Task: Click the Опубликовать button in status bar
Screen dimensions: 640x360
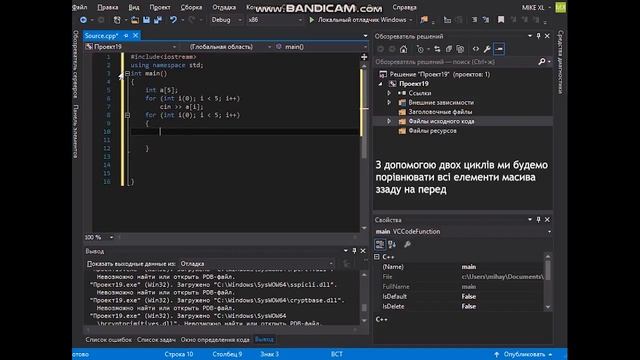Action: pos(524,354)
